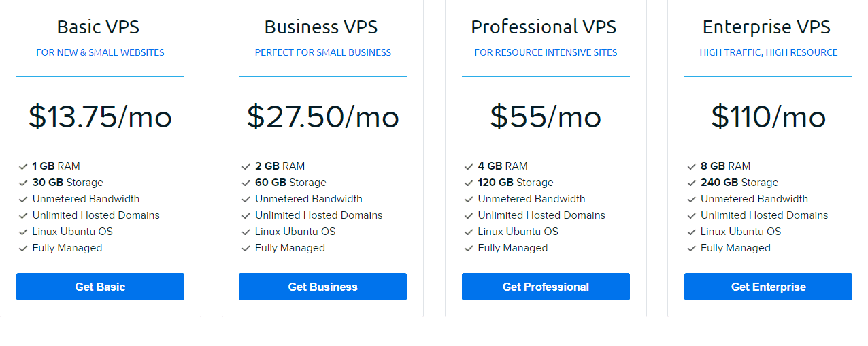This screenshot has height=346, width=868.
Task: Click checkmark next to 30 GB Storage
Action: (23, 183)
